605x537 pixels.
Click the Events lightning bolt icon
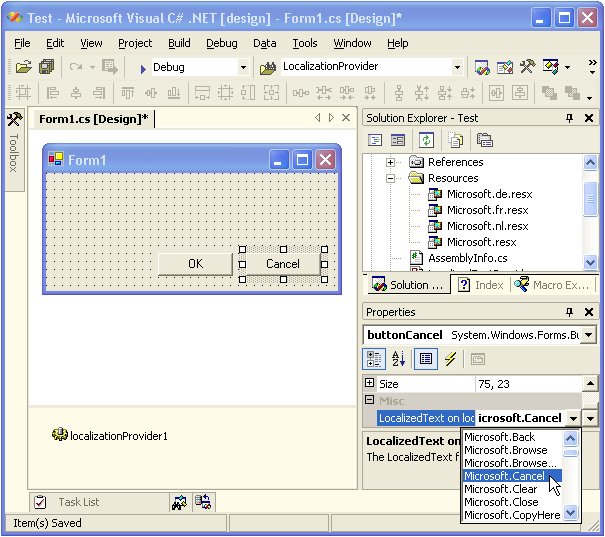450,359
